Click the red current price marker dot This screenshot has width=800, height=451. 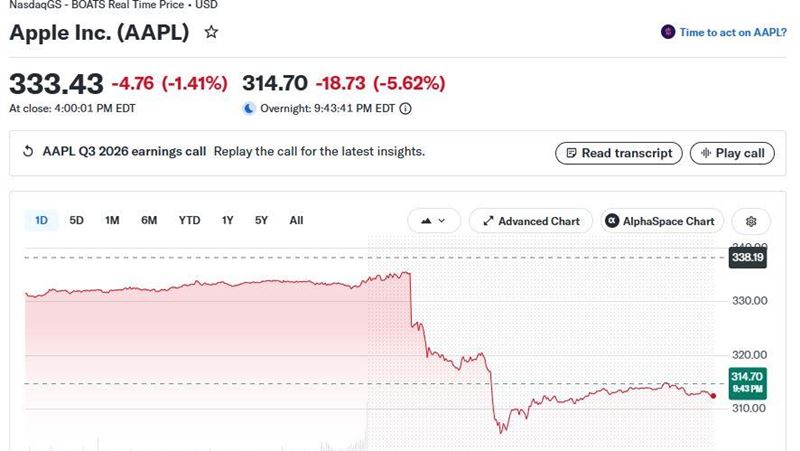[x=713, y=396]
